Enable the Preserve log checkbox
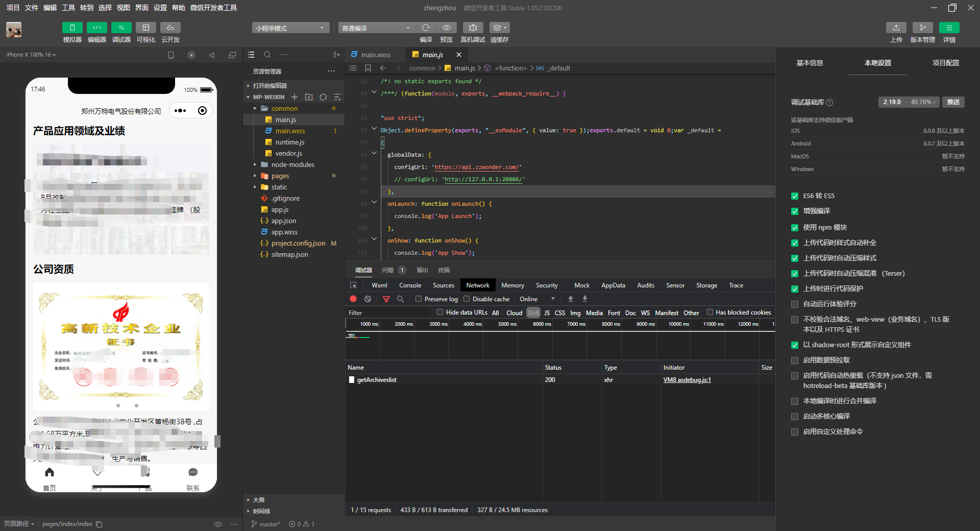The image size is (980, 531). [x=419, y=299]
